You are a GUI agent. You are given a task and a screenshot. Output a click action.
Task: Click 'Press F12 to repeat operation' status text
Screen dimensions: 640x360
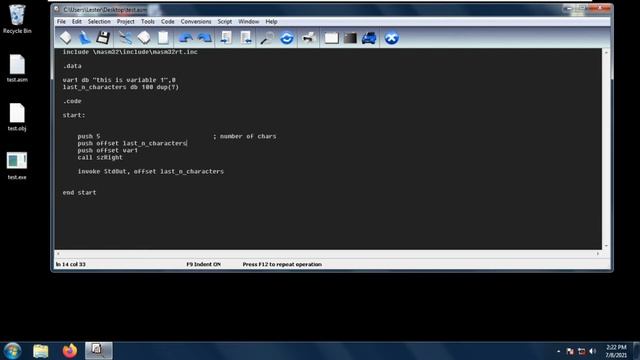click(x=282, y=264)
